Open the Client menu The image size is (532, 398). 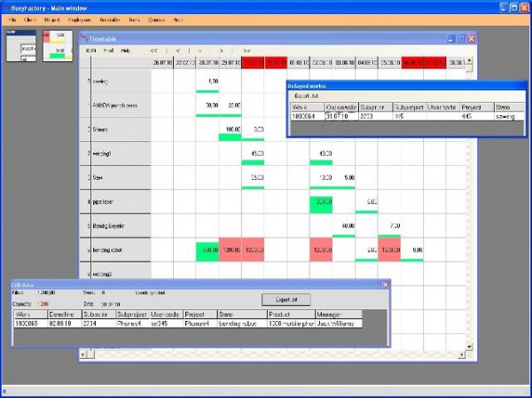point(30,20)
